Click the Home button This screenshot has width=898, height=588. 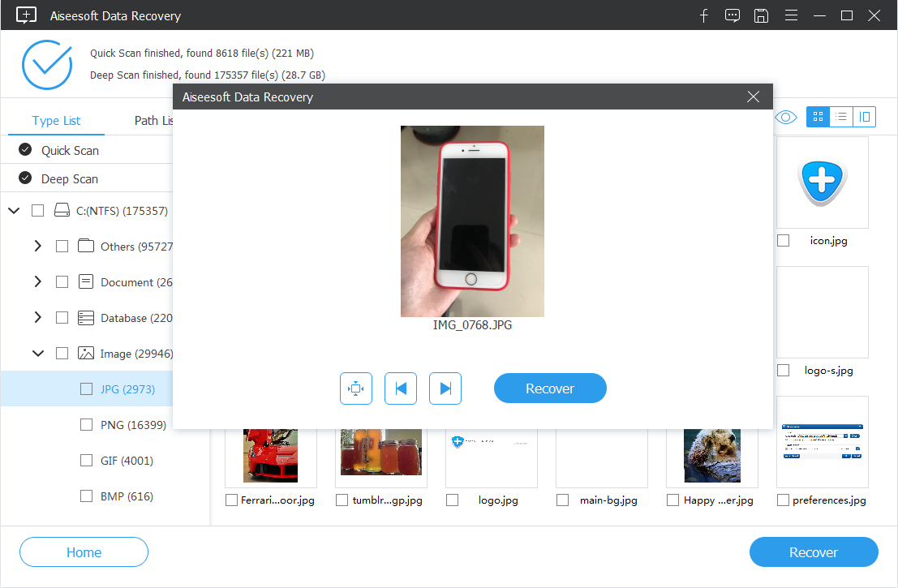coord(84,552)
